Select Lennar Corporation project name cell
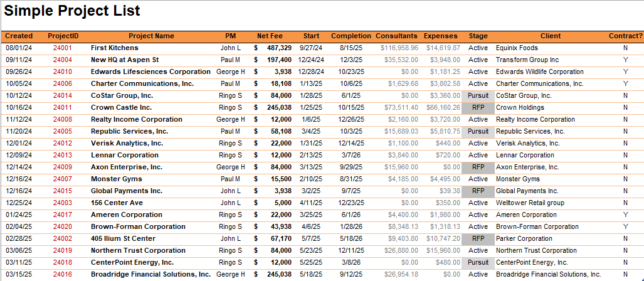The height and width of the screenshot is (281, 644). coord(124,156)
